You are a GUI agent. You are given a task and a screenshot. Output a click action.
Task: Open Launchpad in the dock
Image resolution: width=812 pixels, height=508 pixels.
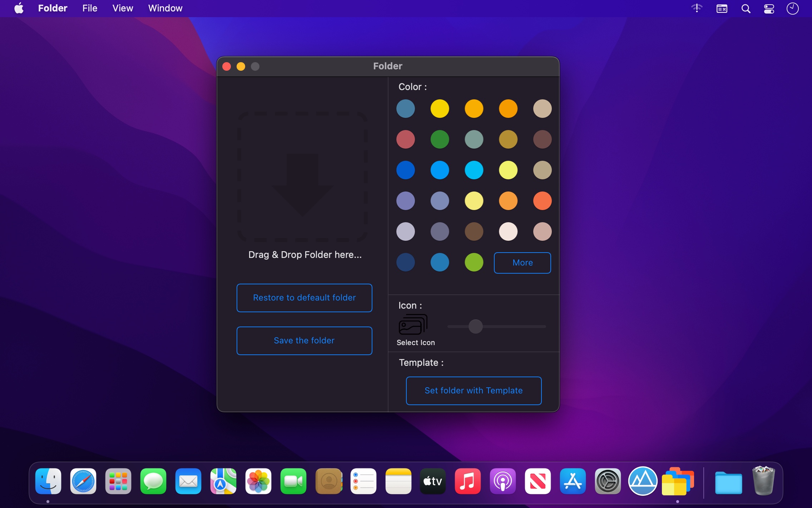(118, 481)
